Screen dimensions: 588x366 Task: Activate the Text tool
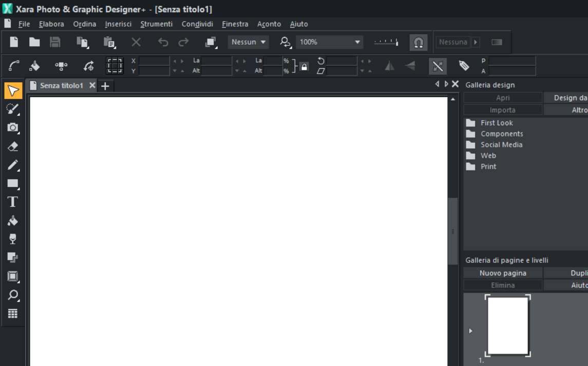(12, 202)
